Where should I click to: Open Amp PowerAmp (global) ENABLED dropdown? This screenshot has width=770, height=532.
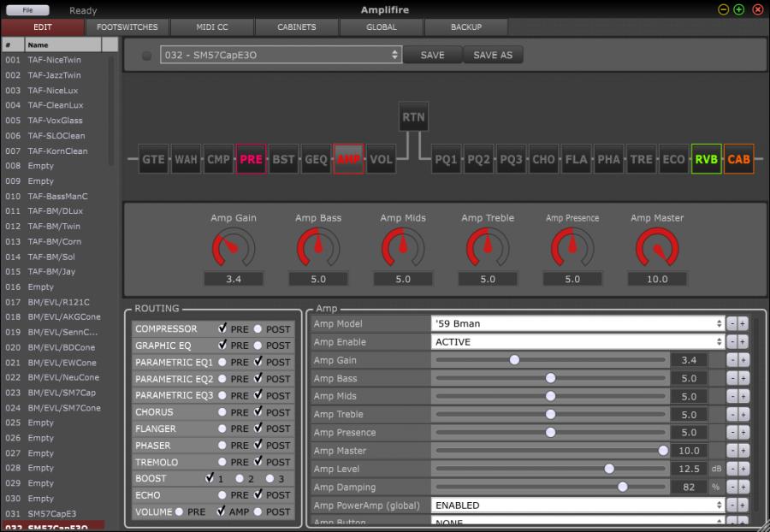click(577, 505)
